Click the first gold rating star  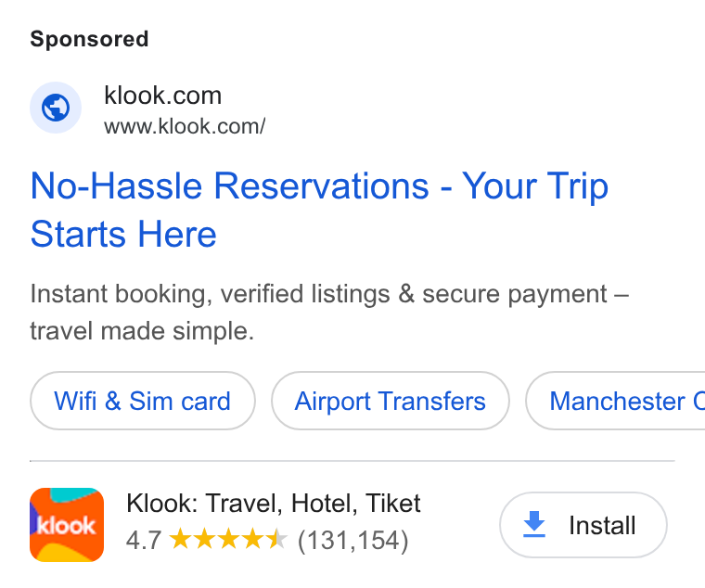point(181,539)
